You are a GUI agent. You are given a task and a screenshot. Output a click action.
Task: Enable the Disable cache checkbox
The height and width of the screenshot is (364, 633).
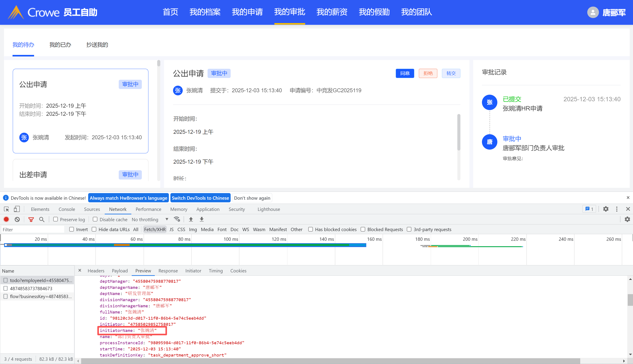(95, 219)
